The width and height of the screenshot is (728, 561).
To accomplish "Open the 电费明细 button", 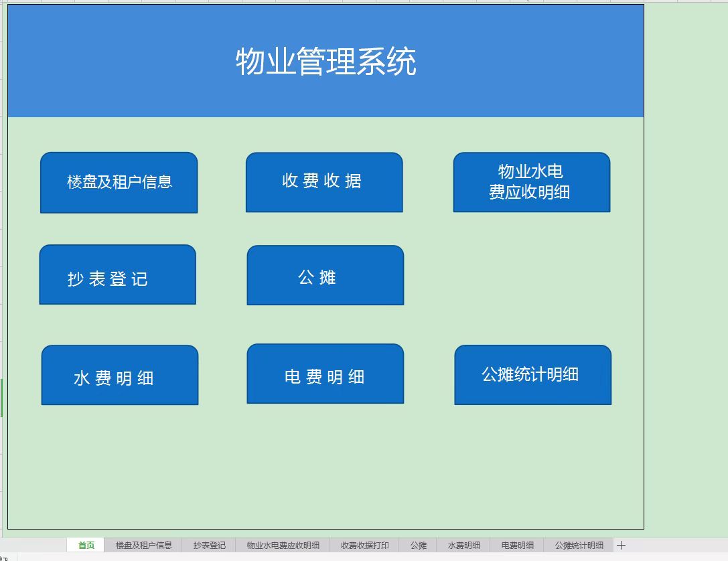I will pyautogui.click(x=325, y=373).
